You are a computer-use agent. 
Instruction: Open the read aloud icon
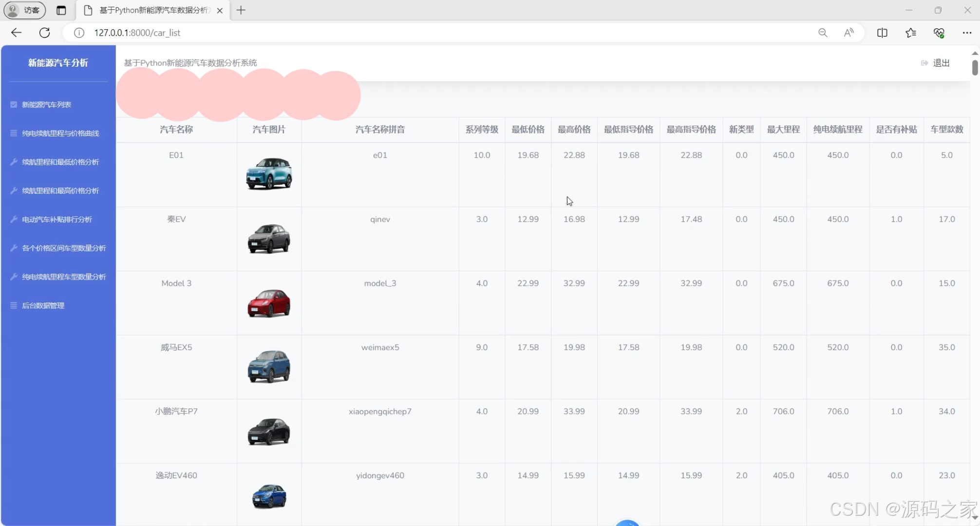tap(848, 33)
